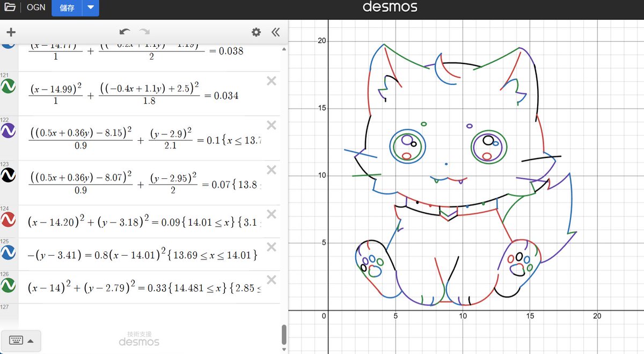
Task: Collapse the expression list panel
Action: point(275,32)
